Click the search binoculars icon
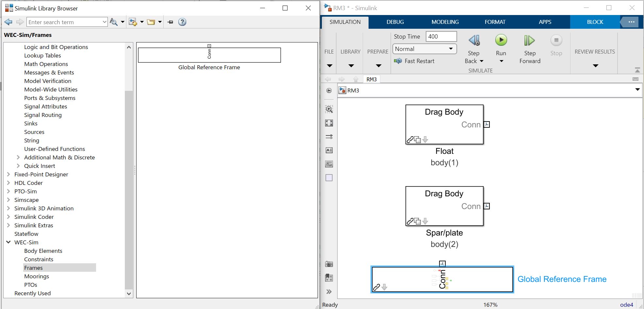This screenshot has width=644, height=309. (113, 22)
